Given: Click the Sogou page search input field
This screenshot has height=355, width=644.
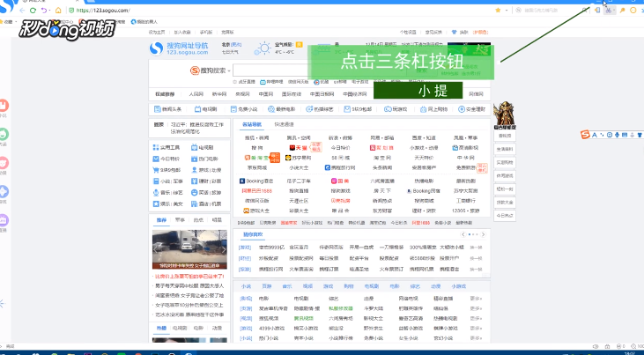Looking at the screenshot, I should point(321,70).
